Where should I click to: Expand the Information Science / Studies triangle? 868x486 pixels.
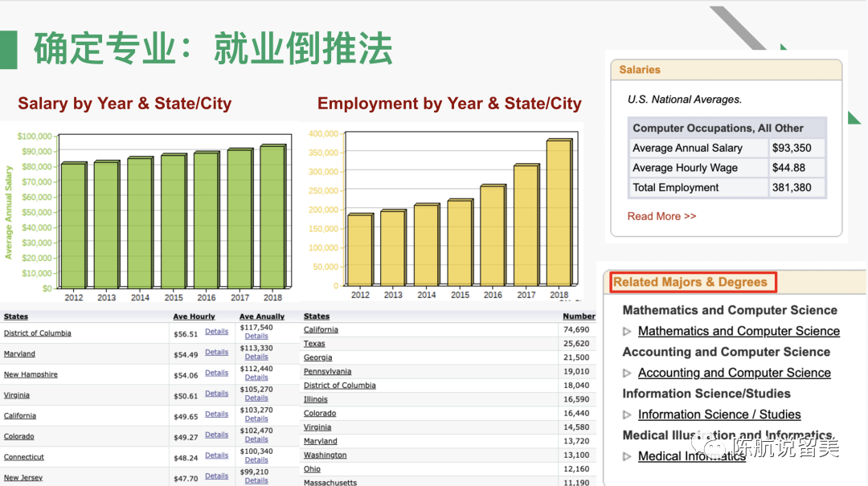(628, 415)
